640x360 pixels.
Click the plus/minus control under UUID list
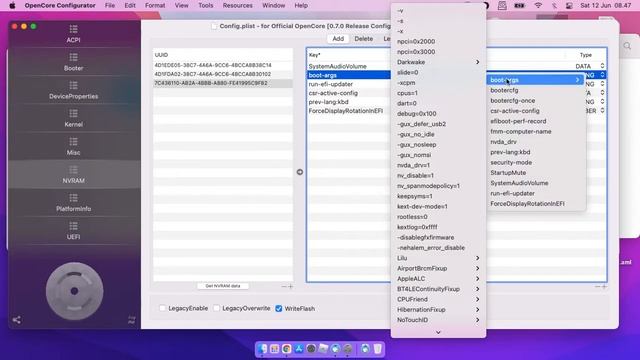(x=287, y=287)
